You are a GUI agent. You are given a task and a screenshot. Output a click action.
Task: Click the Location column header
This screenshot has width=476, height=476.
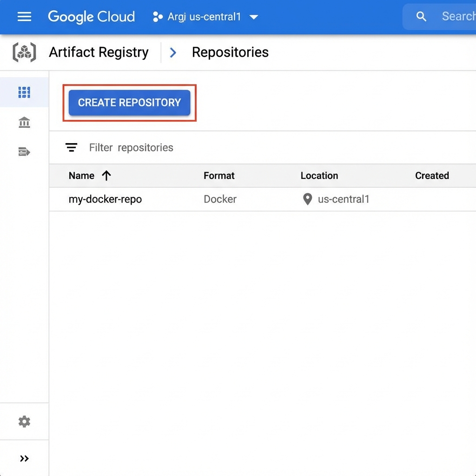319,176
